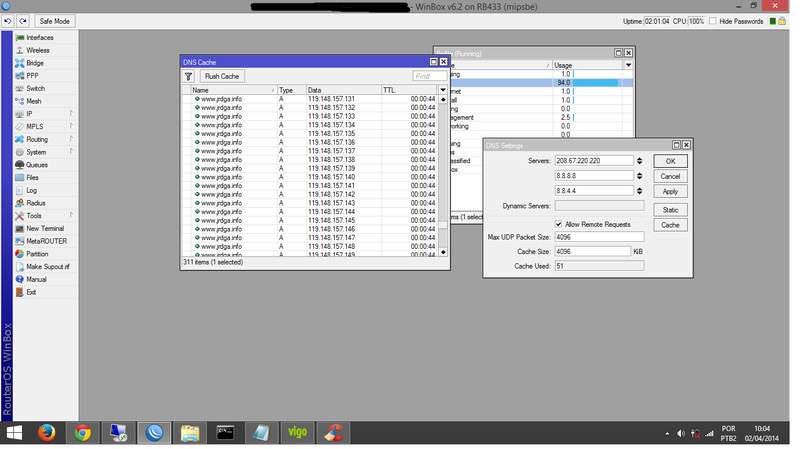Screen dimensions: 800x449
Task: Open the Files sidebar item
Action: (32, 178)
